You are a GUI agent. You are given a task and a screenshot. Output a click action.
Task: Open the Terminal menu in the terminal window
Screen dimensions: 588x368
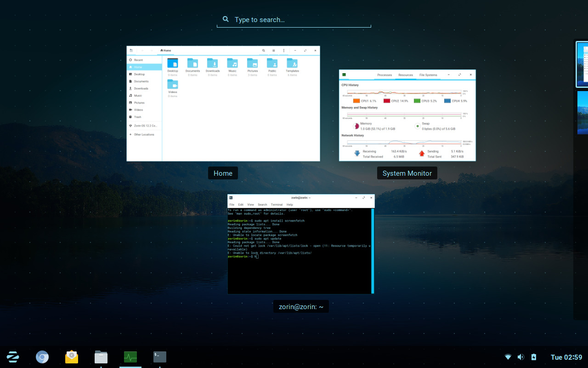tap(277, 204)
